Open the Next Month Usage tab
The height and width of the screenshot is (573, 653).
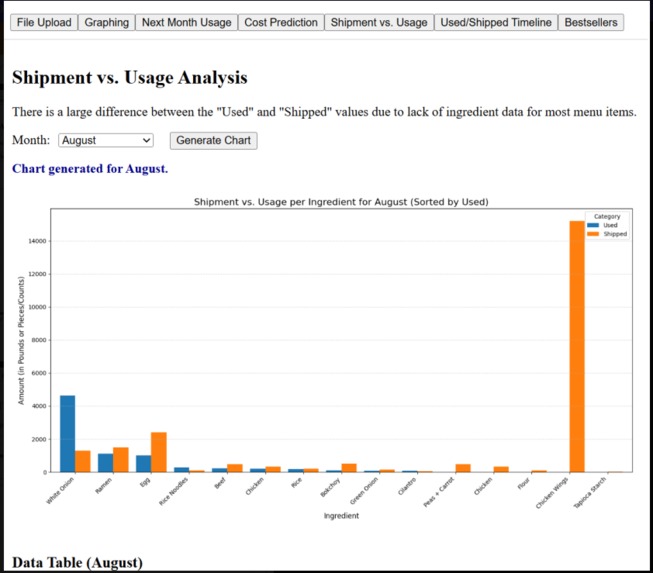pyautogui.click(x=187, y=22)
